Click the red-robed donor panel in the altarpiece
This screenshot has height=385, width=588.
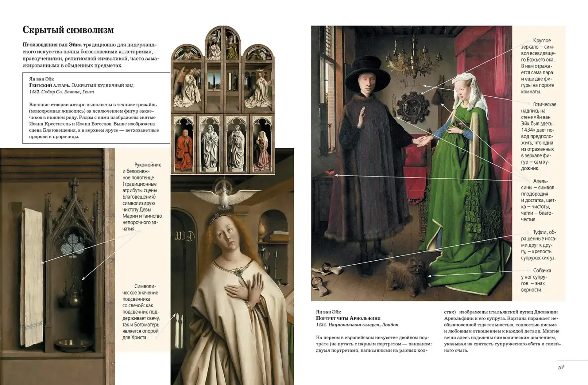click(184, 144)
